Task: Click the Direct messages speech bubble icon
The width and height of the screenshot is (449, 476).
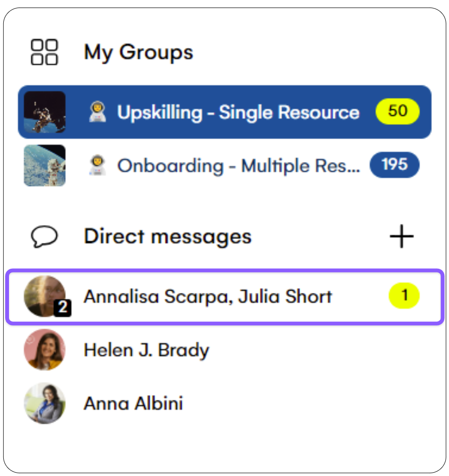Action: pos(44,237)
